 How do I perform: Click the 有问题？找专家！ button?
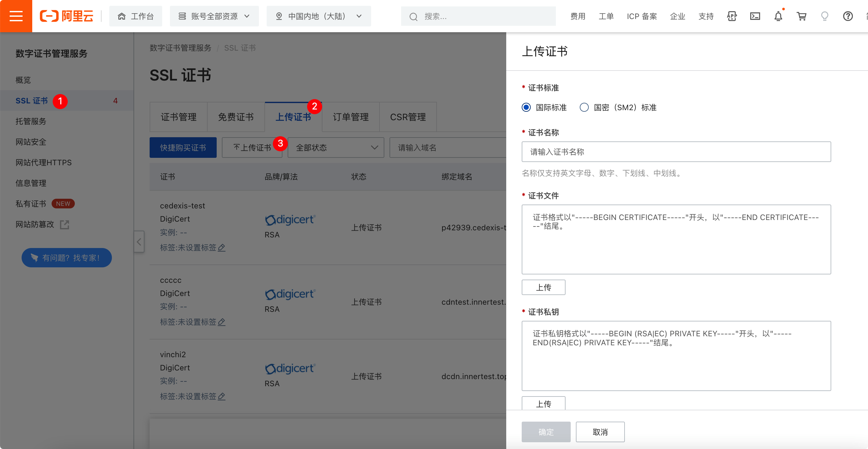pos(67,258)
